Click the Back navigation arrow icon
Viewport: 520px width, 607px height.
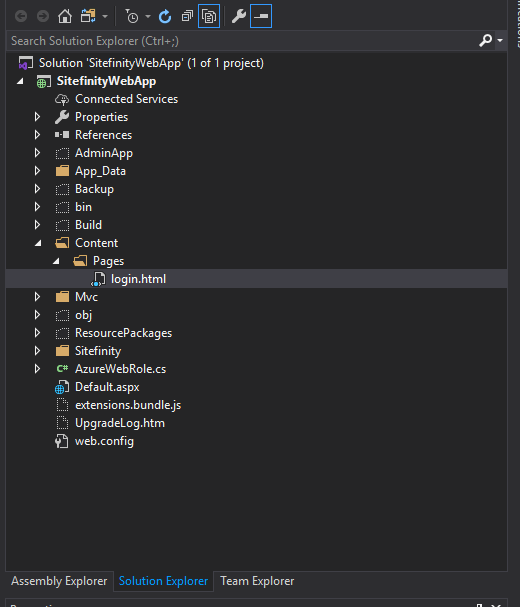21,16
